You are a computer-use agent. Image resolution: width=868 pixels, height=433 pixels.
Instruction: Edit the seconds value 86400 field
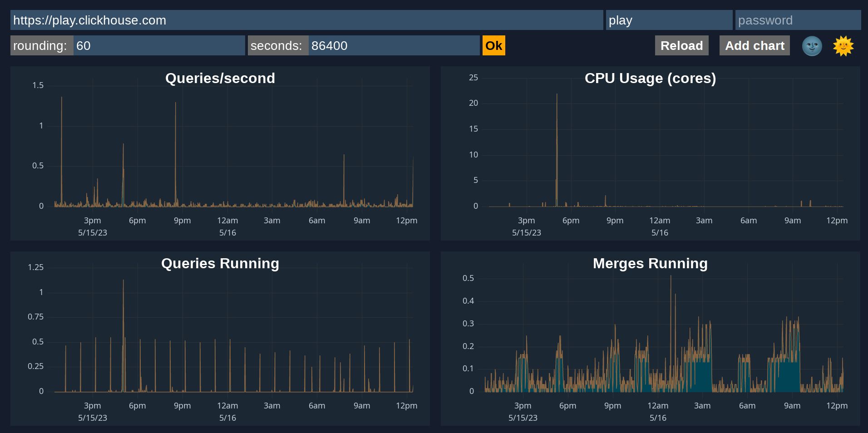click(394, 46)
